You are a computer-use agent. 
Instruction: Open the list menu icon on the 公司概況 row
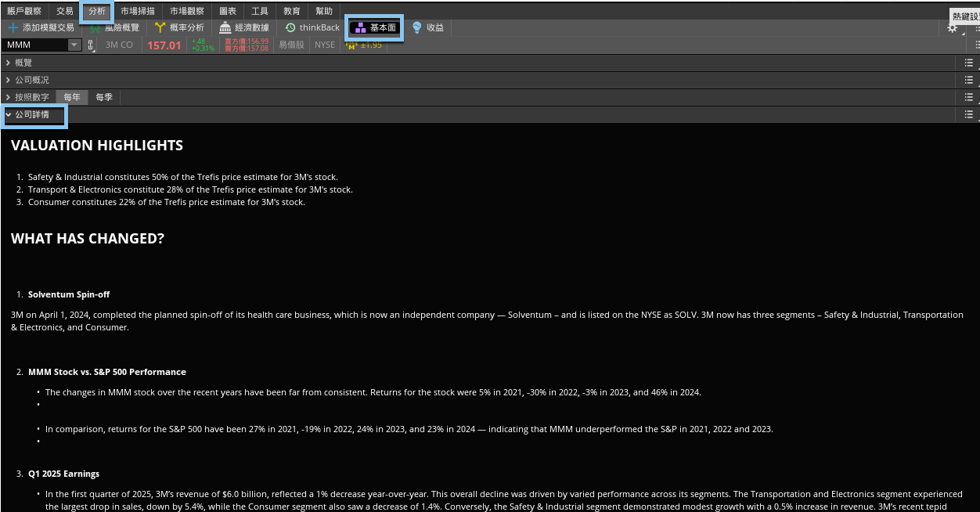969,80
